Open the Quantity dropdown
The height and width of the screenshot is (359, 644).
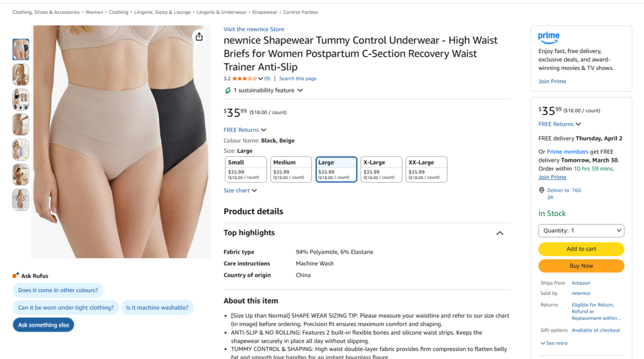581,230
